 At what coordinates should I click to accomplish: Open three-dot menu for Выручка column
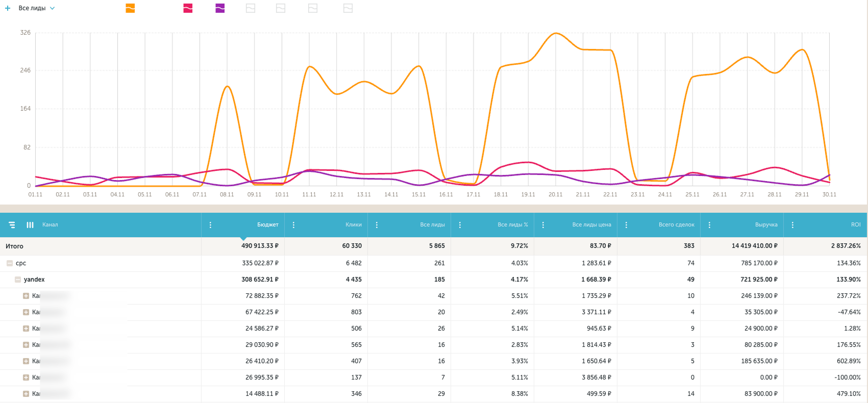coord(709,225)
